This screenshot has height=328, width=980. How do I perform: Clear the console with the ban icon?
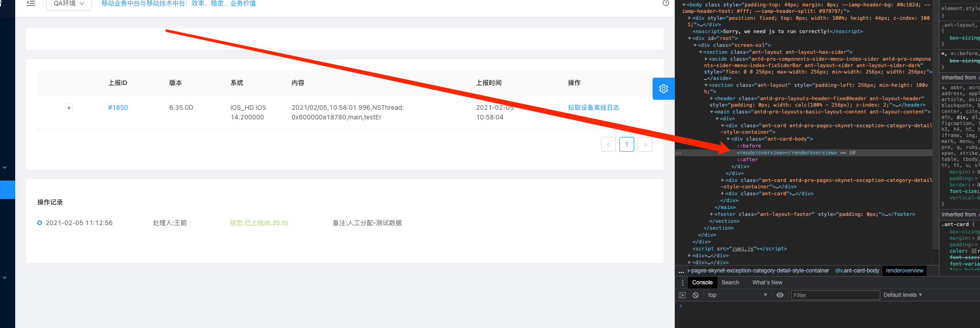click(x=695, y=295)
